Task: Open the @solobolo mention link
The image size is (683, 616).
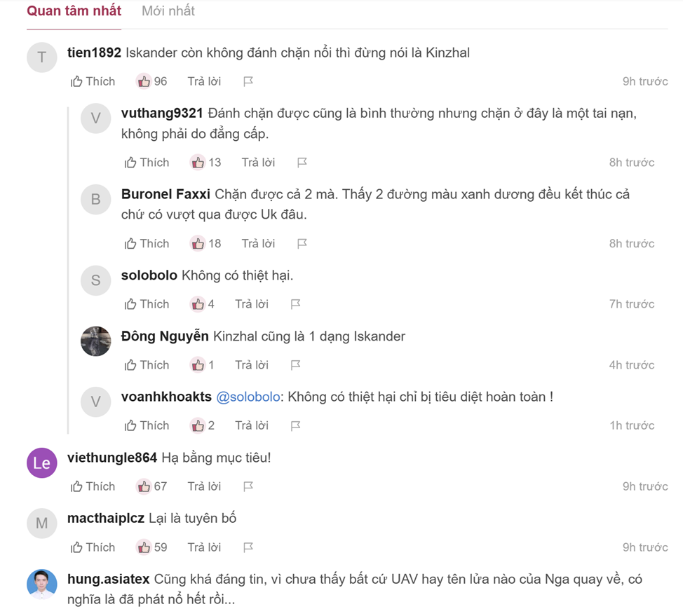Action: (248, 397)
